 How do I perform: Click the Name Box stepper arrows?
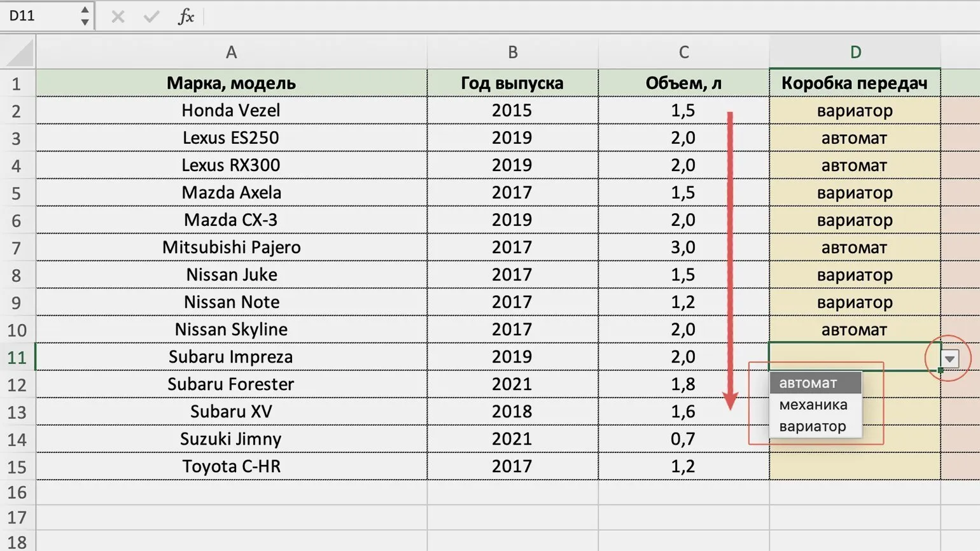[85, 16]
